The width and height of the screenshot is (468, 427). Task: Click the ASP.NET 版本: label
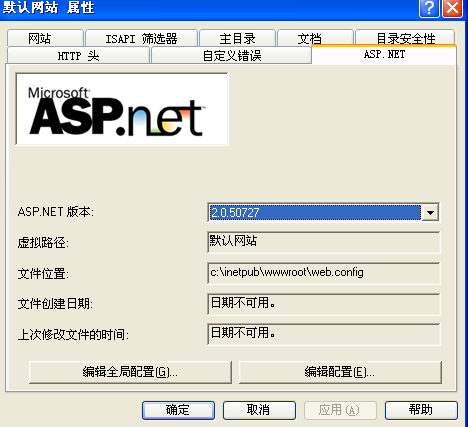[x=56, y=212]
